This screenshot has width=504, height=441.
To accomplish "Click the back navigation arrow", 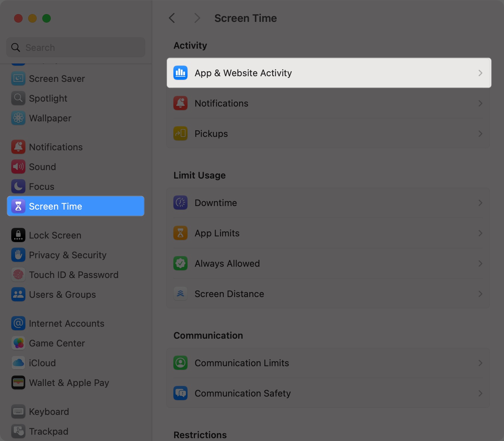I will (172, 18).
